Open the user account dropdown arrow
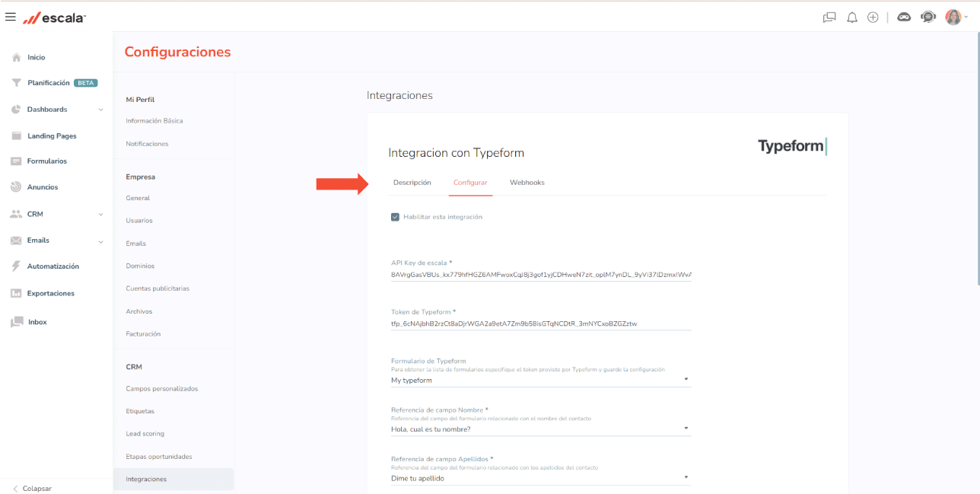Viewport: 980px width, 494px height. tap(967, 18)
